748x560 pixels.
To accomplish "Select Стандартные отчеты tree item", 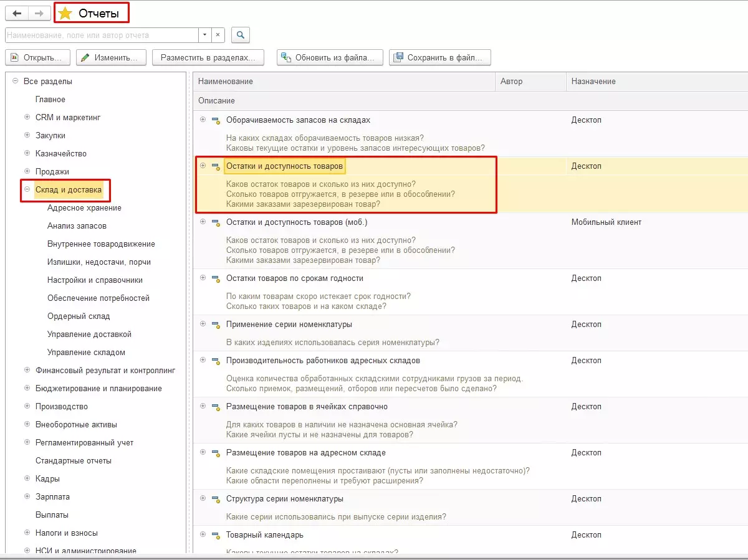I will click(74, 460).
